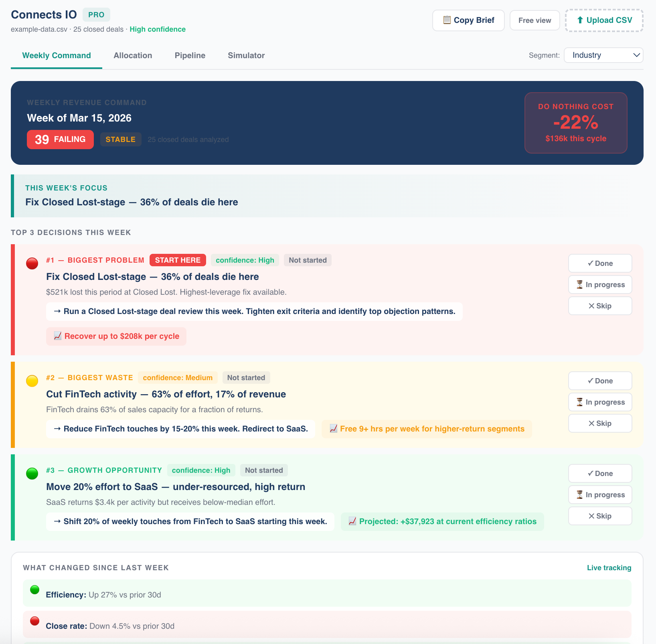Viewport: 656px width, 644px height.
Task: Click the chart icon beside Projected +$37,923
Action: coord(352,521)
